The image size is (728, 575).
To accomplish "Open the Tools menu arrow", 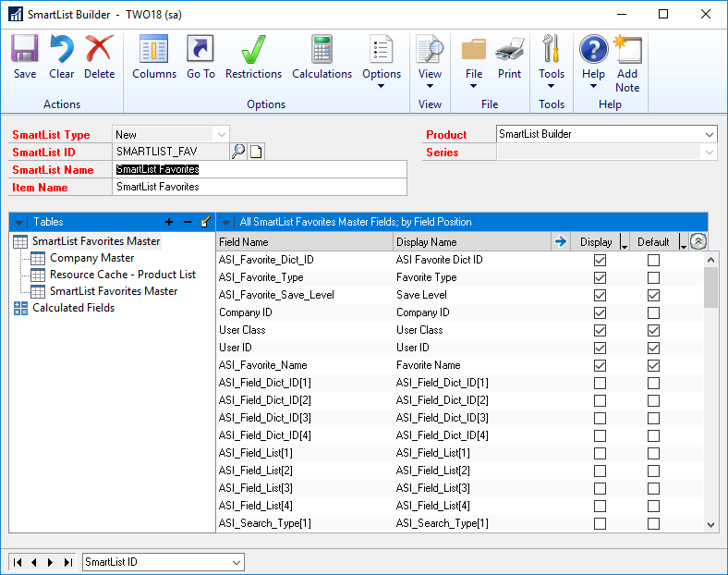I will 551,86.
